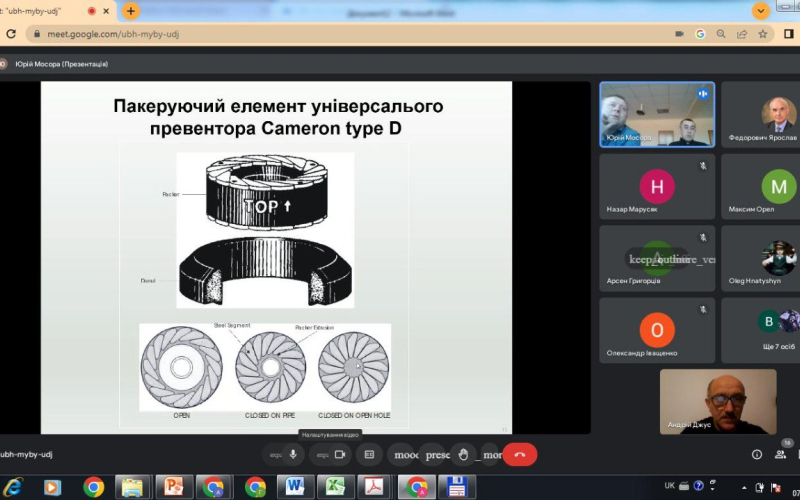
Task: Bookmark this tab with star icon
Action: [x=763, y=34]
